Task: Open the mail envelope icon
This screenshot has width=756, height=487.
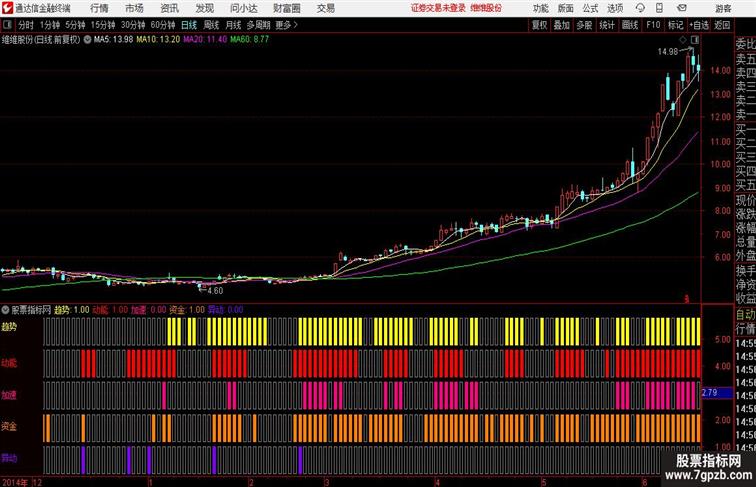Action: 682,8
